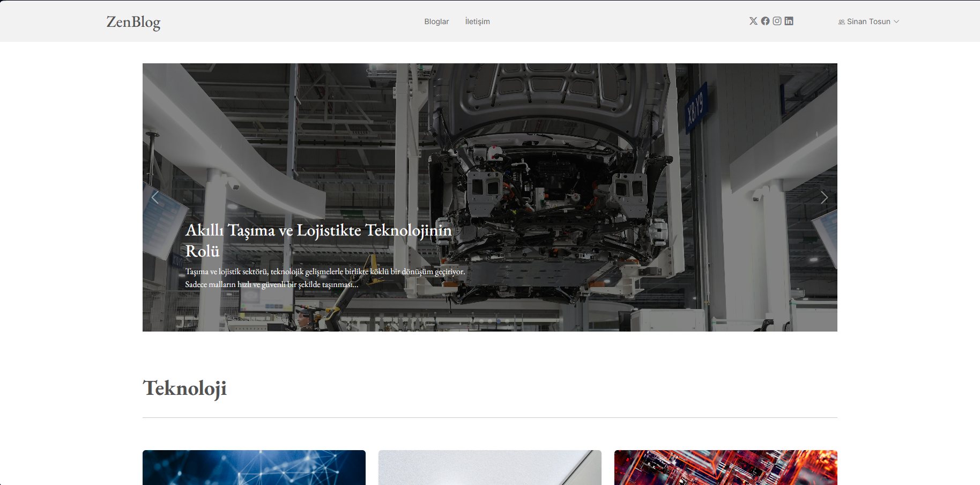
Task: Open the X (Twitter) social icon
Action: tap(753, 21)
